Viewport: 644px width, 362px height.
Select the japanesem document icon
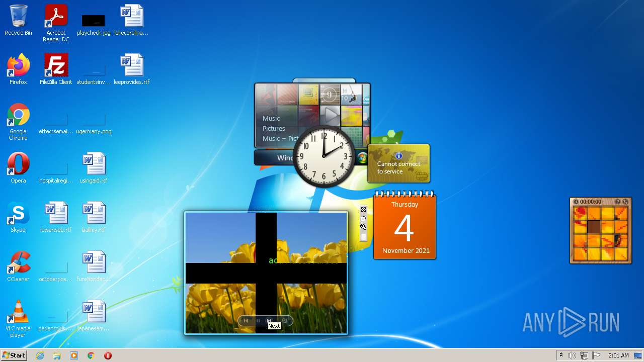(94, 316)
